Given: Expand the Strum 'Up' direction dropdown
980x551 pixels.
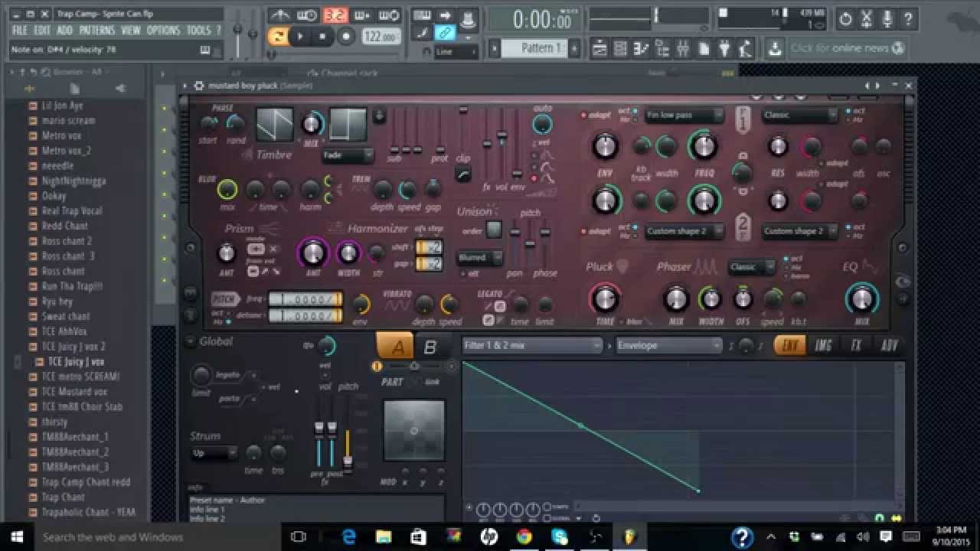Looking at the screenshot, I should 214,453.
